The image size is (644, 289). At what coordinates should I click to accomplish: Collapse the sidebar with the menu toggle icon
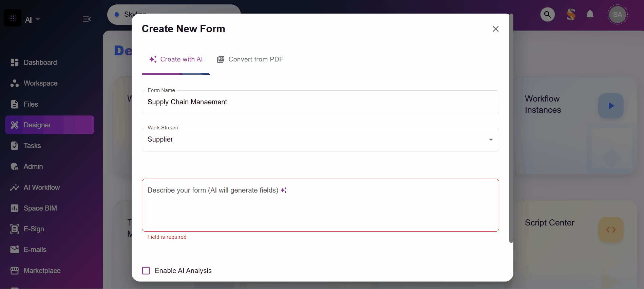[x=87, y=19]
